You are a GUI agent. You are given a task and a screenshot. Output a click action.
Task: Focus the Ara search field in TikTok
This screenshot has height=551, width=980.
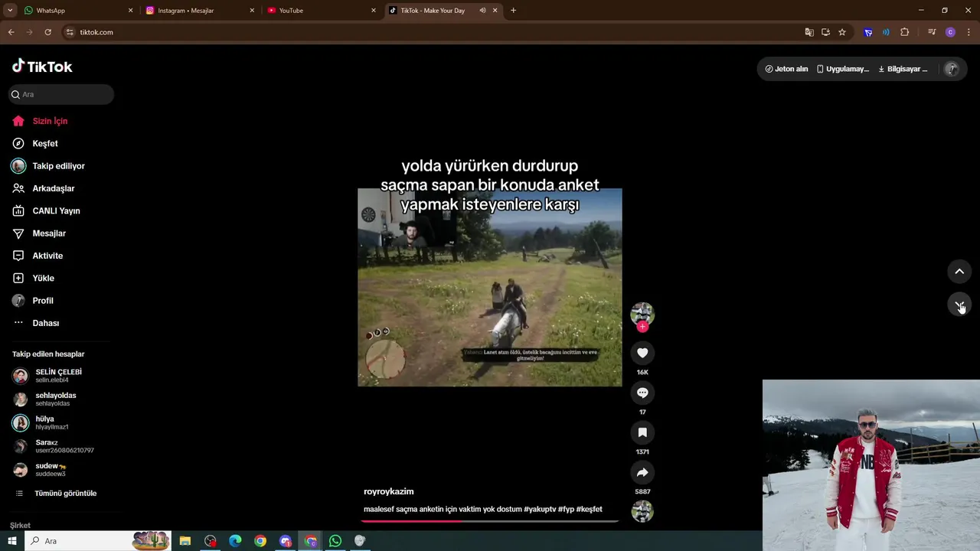(61, 94)
